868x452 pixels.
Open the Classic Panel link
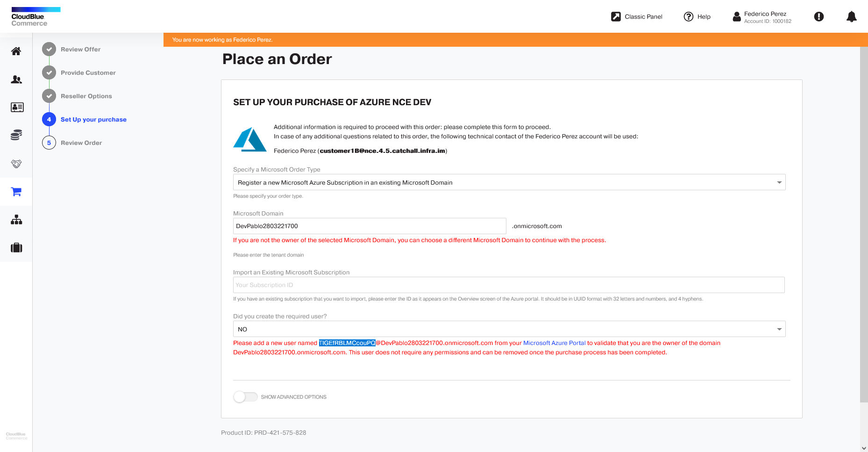click(x=643, y=17)
